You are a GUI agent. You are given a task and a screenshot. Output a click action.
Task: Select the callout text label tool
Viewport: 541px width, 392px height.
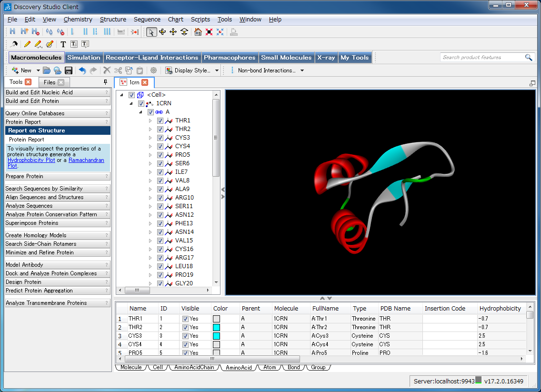[x=85, y=44]
